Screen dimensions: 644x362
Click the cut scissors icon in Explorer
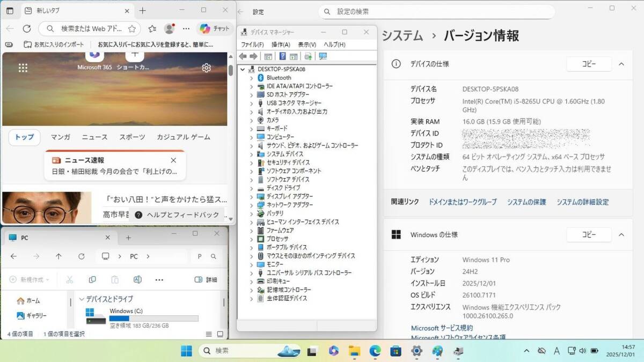[x=69, y=279]
